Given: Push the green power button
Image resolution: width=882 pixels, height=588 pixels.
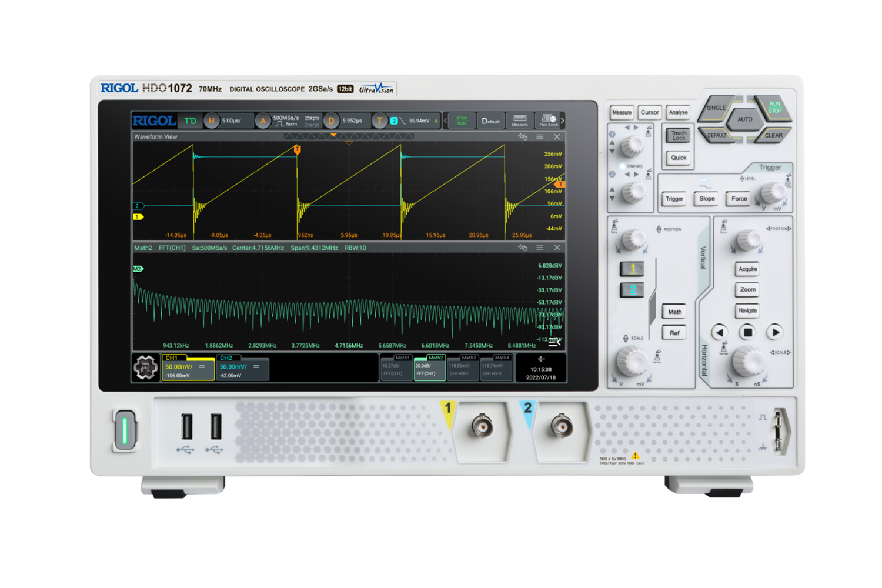Looking at the screenshot, I should tap(125, 430).
